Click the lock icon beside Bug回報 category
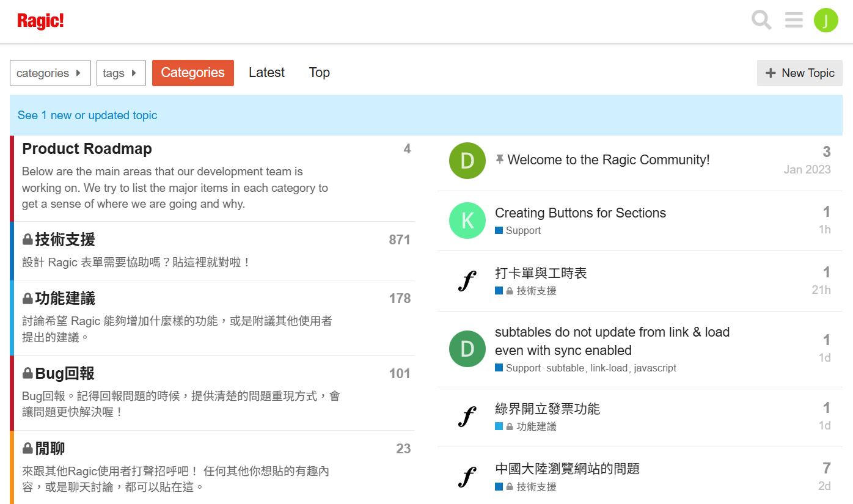 coord(27,373)
